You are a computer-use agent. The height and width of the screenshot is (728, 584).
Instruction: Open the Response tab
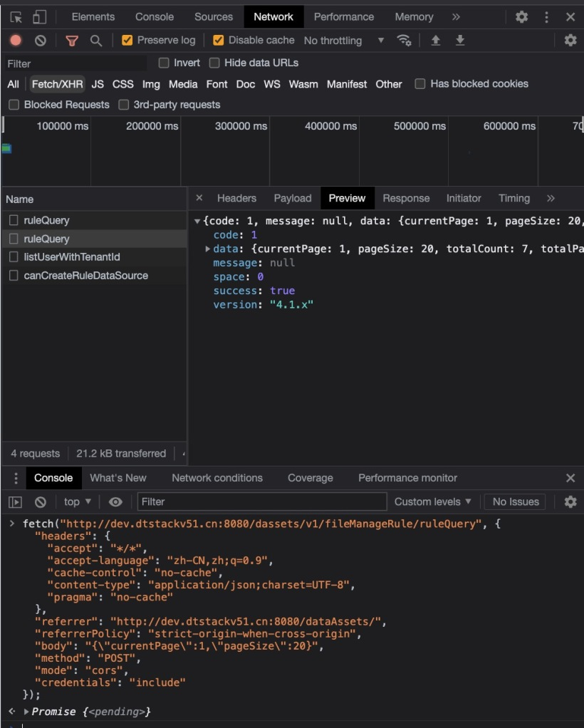pyautogui.click(x=406, y=198)
